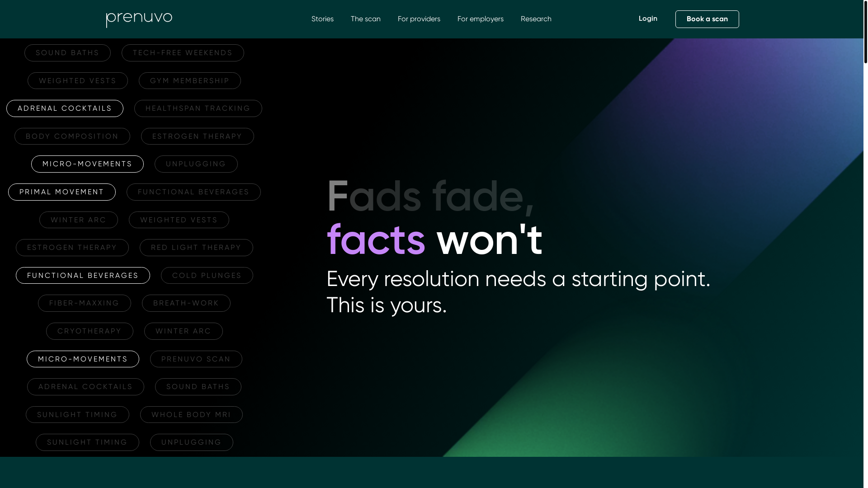Click the CRYOTHERAPY tag

click(x=90, y=331)
